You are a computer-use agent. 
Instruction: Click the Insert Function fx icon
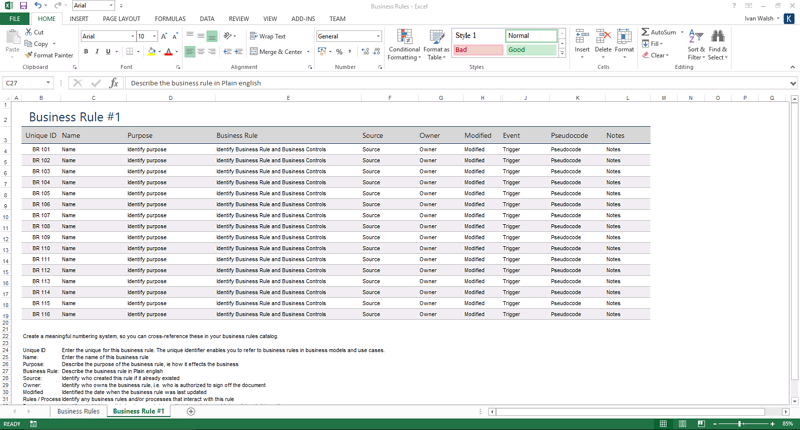pyautogui.click(x=114, y=83)
